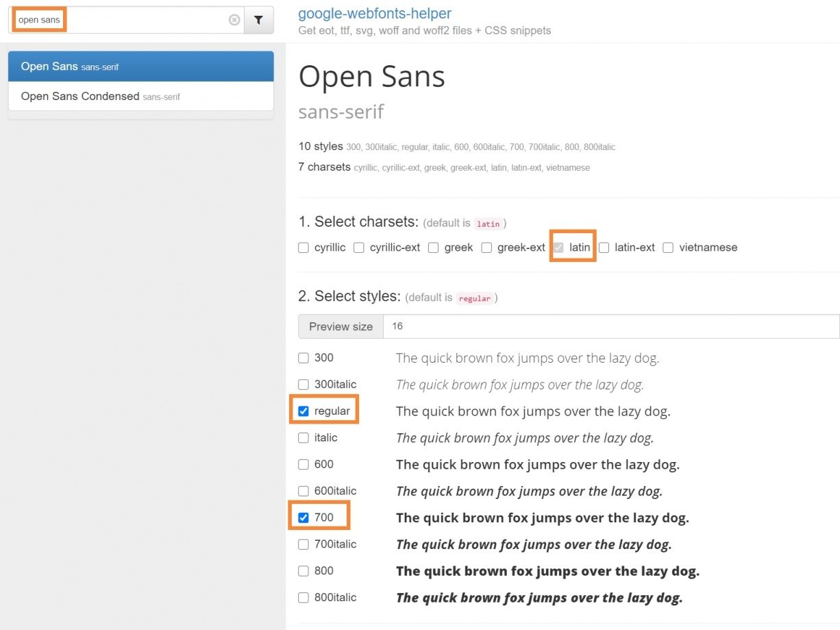Click the latin charset checkbox
The width and height of the screenshot is (840, 630).
(558, 247)
